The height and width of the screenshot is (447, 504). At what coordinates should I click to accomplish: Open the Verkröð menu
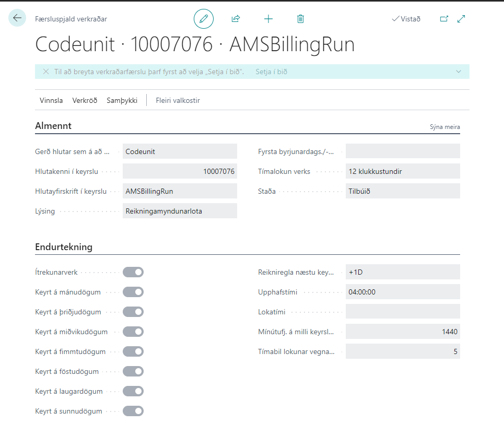(x=85, y=100)
